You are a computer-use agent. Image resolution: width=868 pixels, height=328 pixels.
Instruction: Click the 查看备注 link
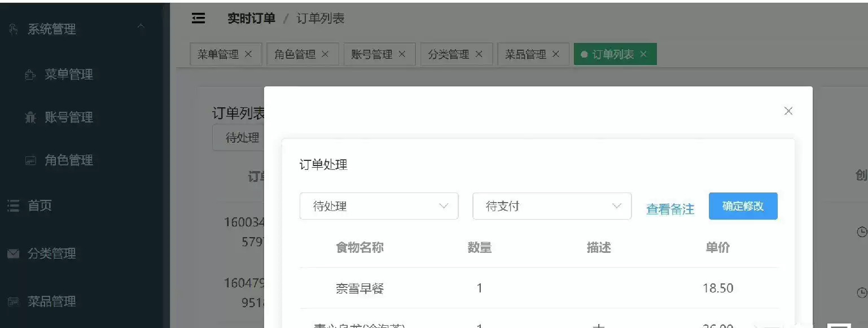pyautogui.click(x=670, y=209)
